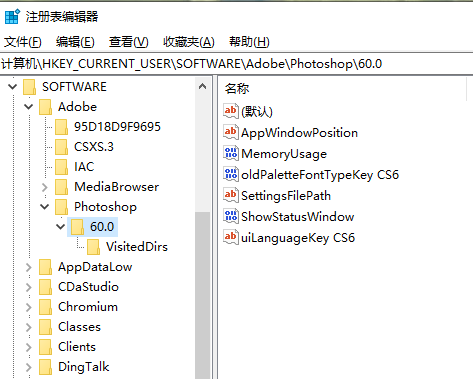Screen dimensions: 473x379
Task: Click string icon beside uiLanguageKey CS6
Action: pos(231,237)
